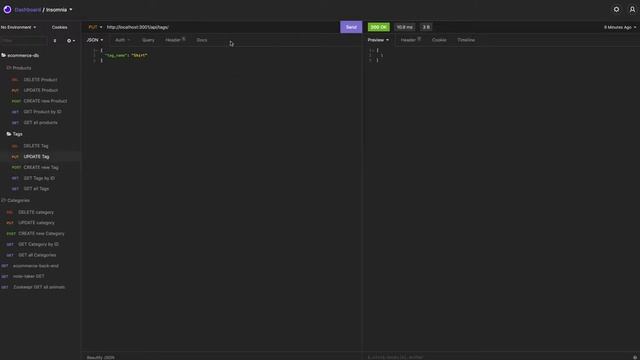This screenshot has width=640, height=360.
Task: Open the response history dropdown
Action: click(x=620, y=27)
